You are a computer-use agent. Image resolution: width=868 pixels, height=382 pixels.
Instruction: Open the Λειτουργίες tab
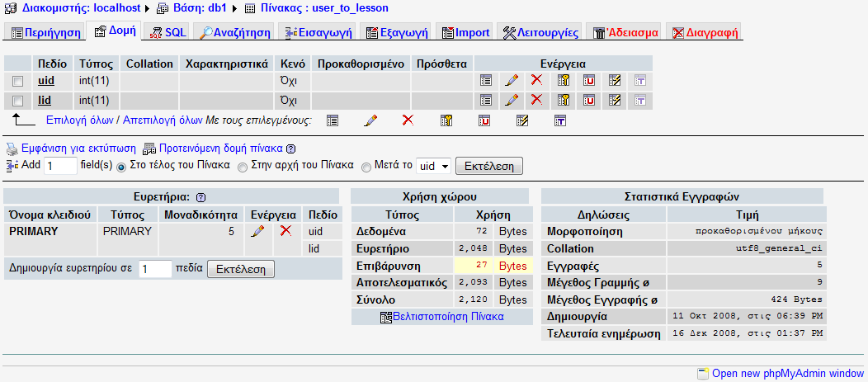coord(540,33)
